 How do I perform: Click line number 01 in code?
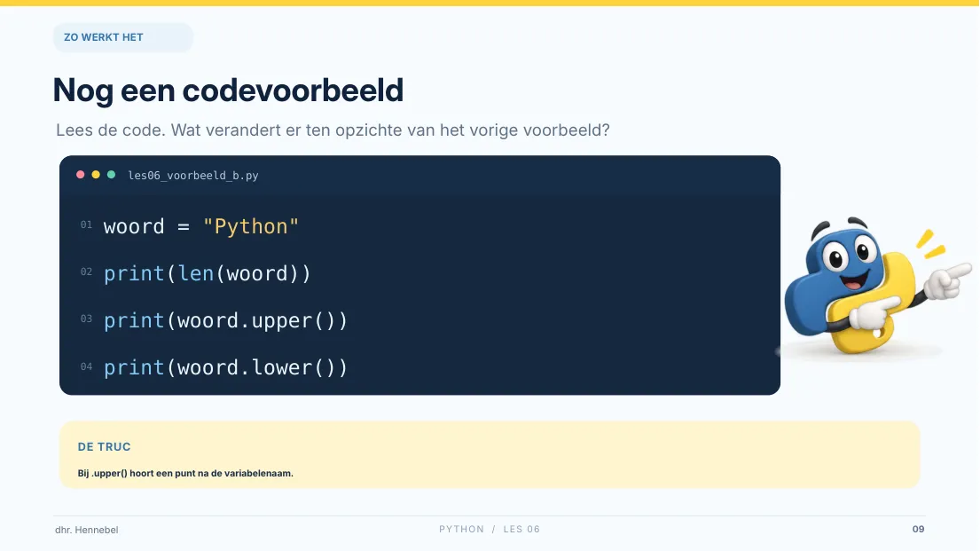click(86, 224)
